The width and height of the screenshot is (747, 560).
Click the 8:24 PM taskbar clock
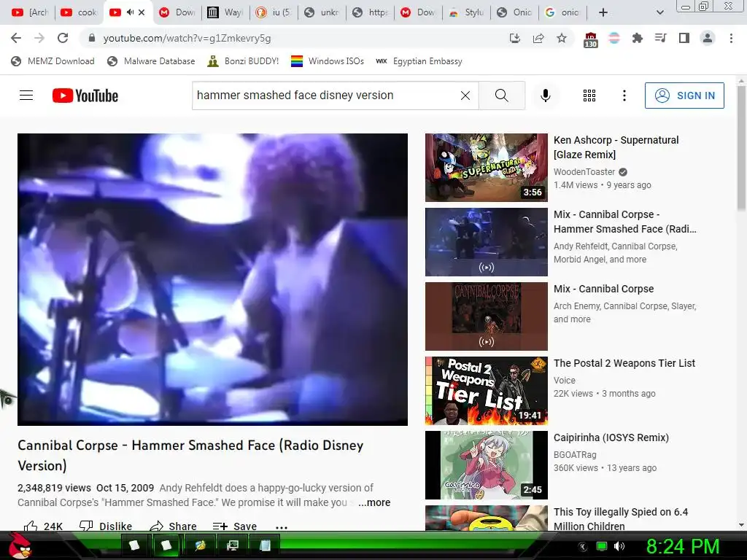[683, 546]
